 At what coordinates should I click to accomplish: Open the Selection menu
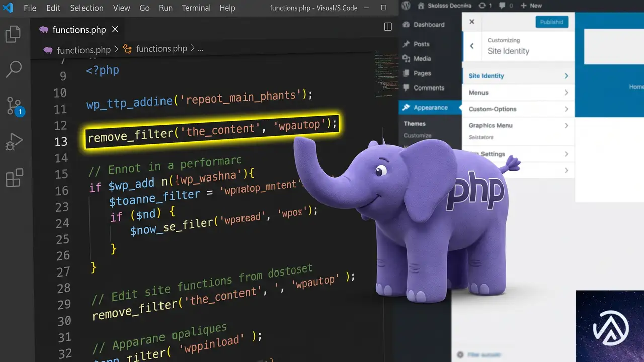click(87, 8)
